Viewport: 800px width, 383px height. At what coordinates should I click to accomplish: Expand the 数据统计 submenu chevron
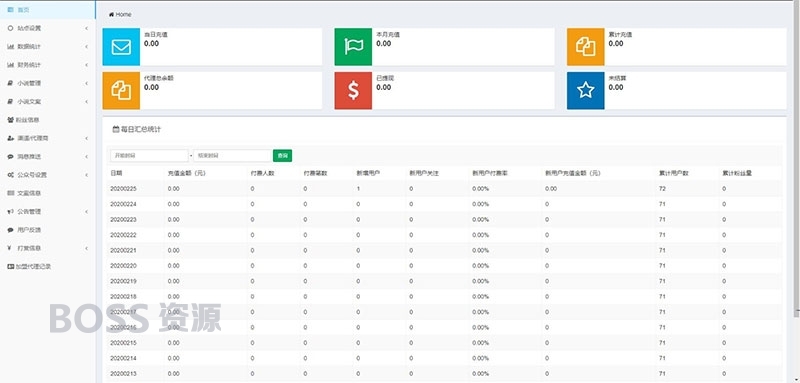click(x=87, y=46)
